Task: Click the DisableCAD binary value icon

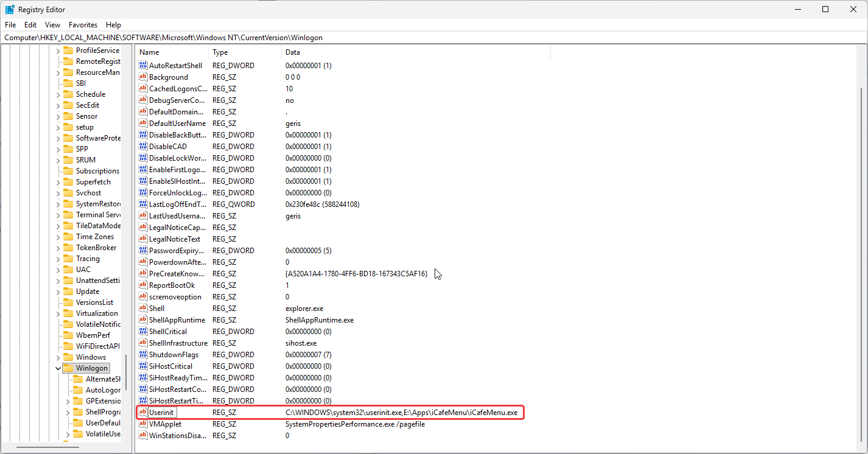Action: click(143, 147)
